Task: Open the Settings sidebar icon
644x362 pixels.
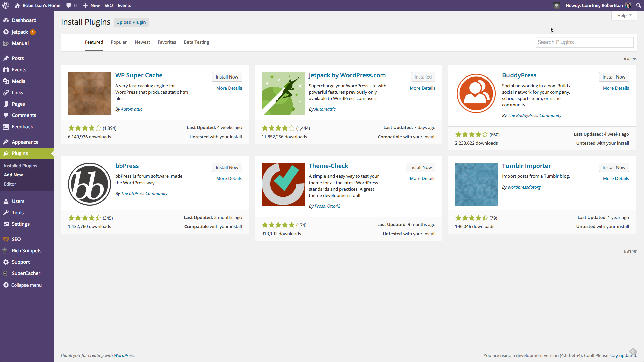Action: pos(6,224)
